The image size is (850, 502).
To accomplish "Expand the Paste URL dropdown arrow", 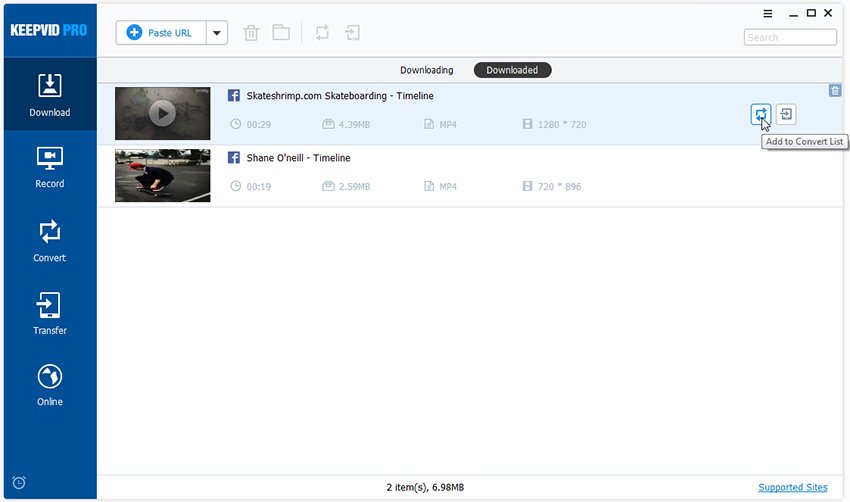I will [216, 33].
